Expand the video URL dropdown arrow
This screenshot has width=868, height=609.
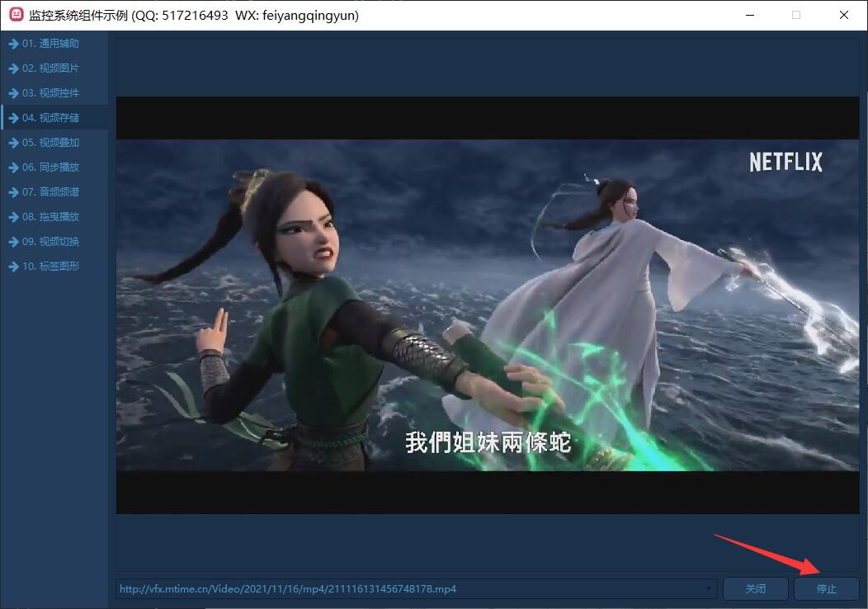pyautogui.click(x=710, y=589)
